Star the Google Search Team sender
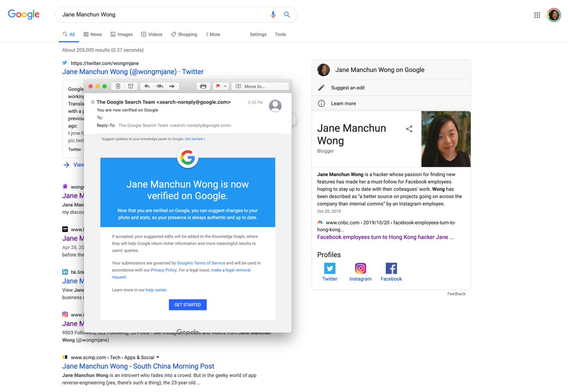568x392 pixels. click(x=93, y=102)
